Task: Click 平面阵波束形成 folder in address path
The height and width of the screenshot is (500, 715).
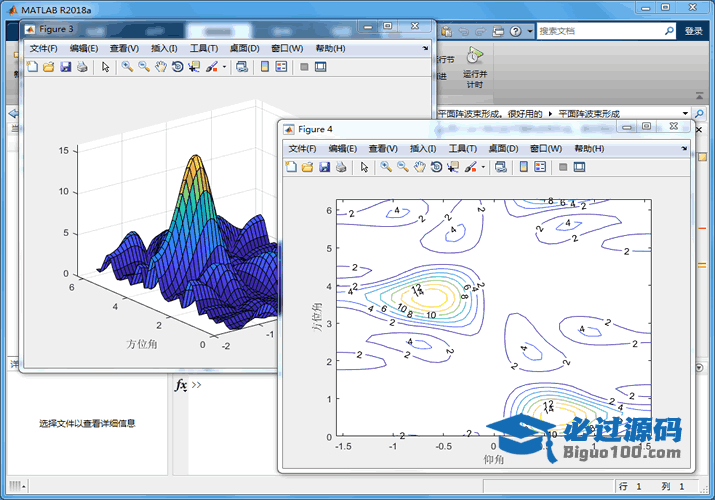Action: [x=589, y=113]
